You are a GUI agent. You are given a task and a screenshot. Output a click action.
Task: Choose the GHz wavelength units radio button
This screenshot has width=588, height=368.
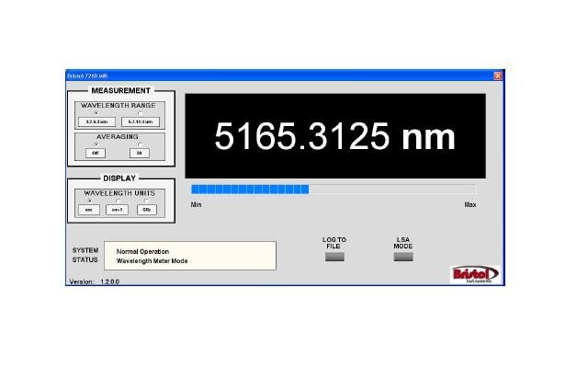point(147,200)
